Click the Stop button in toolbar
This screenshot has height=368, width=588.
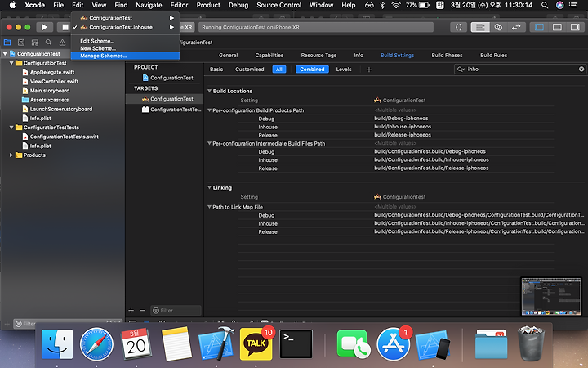tap(65, 27)
